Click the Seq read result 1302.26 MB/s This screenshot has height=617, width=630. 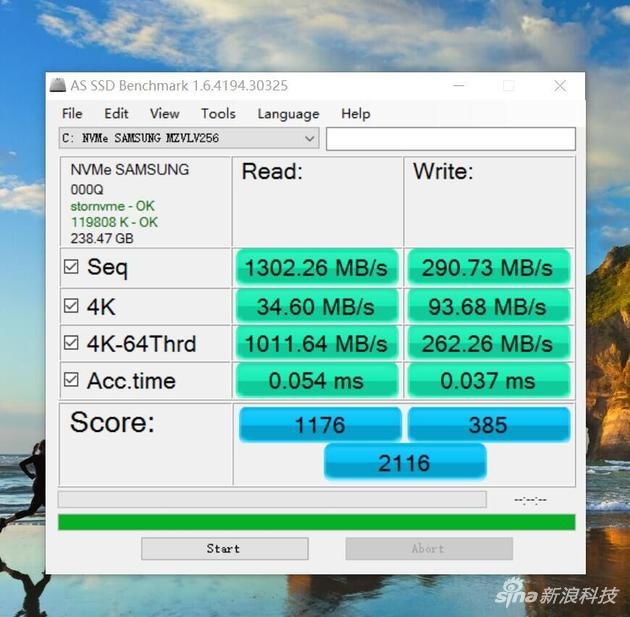click(317, 268)
